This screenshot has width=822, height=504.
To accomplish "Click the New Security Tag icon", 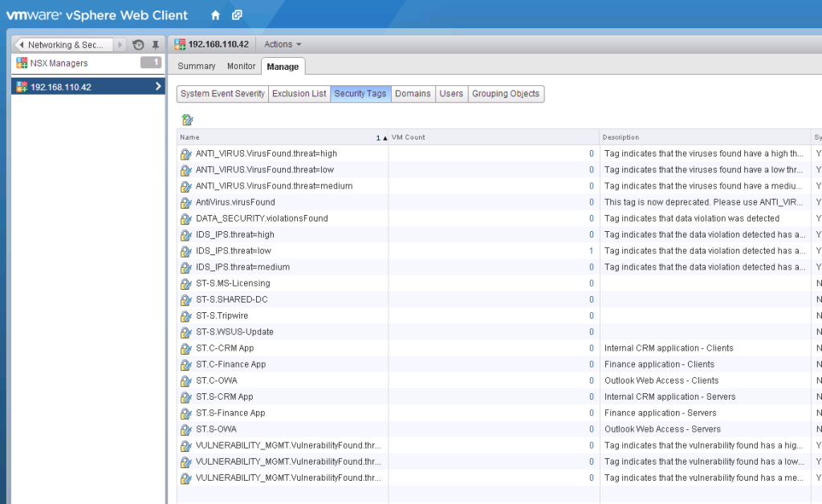I will (x=187, y=120).
